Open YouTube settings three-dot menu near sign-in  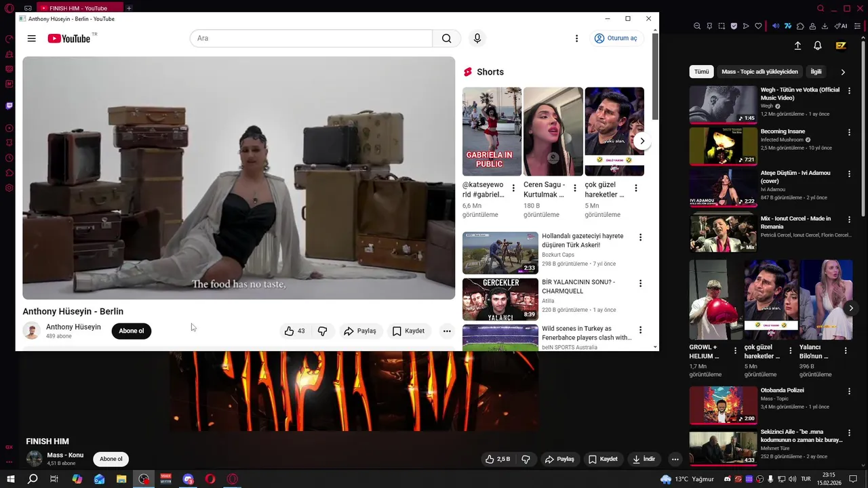[x=576, y=39]
